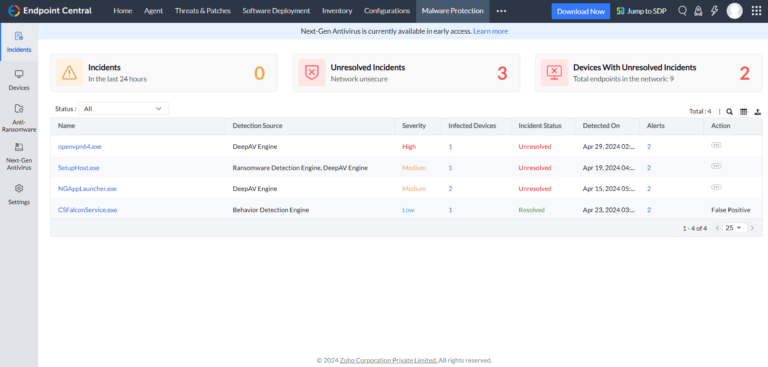The width and height of the screenshot is (768, 367).
Task: Click the False Positive action text
Action: click(730, 210)
